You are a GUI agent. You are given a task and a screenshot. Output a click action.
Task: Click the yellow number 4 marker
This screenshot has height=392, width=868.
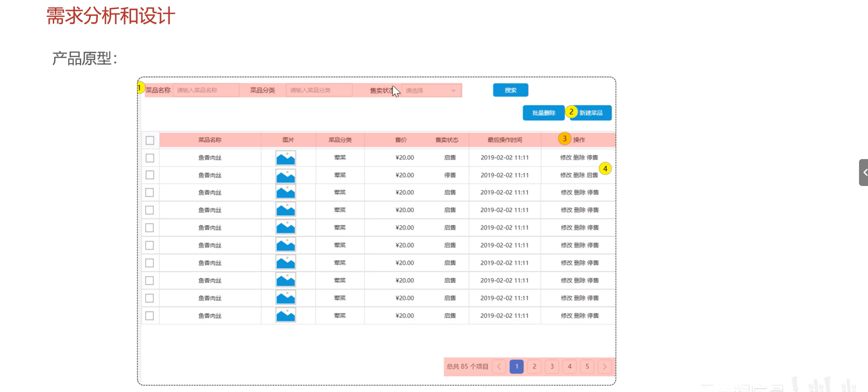point(605,169)
